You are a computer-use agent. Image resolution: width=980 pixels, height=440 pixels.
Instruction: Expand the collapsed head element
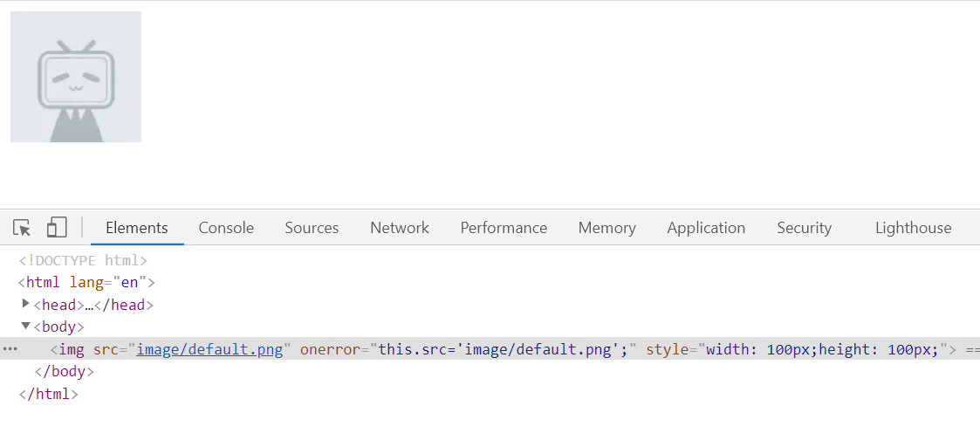coord(25,304)
